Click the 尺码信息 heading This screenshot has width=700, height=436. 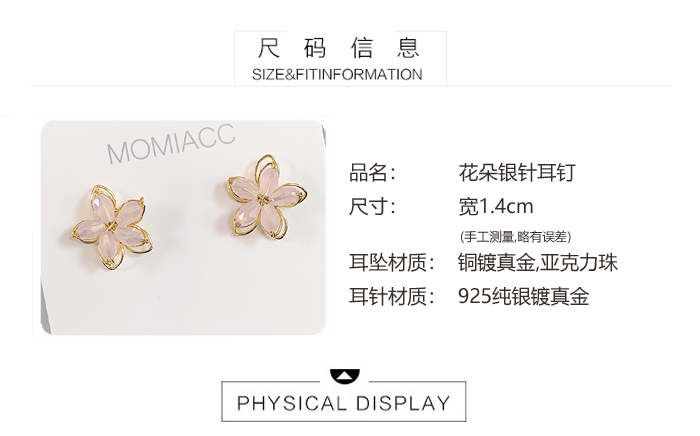pos(339,48)
